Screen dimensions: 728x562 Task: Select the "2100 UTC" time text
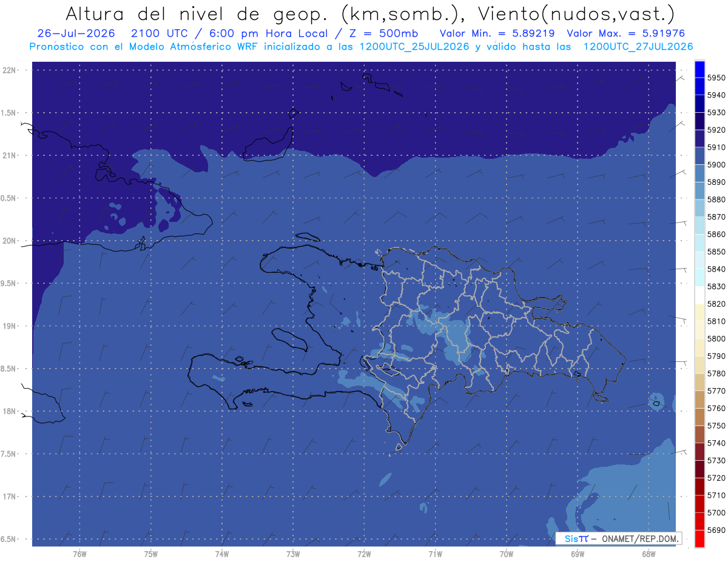pyautogui.click(x=159, y=33)
